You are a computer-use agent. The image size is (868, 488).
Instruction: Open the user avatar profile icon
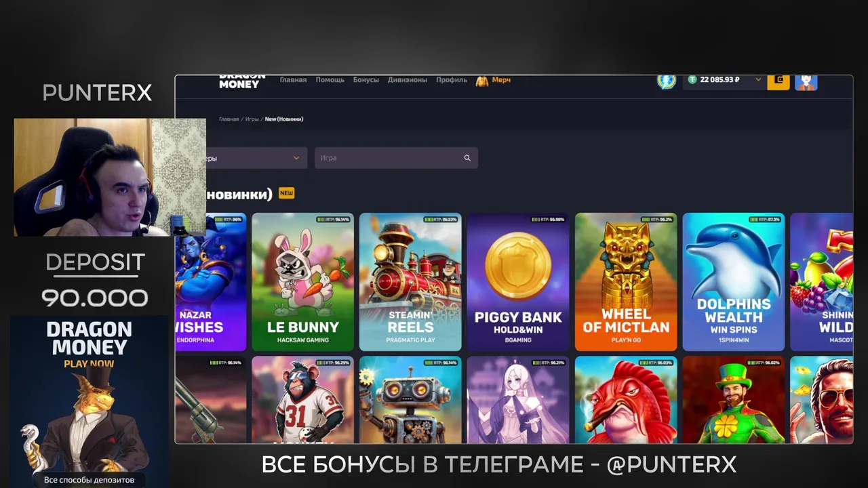coord(806,81)
